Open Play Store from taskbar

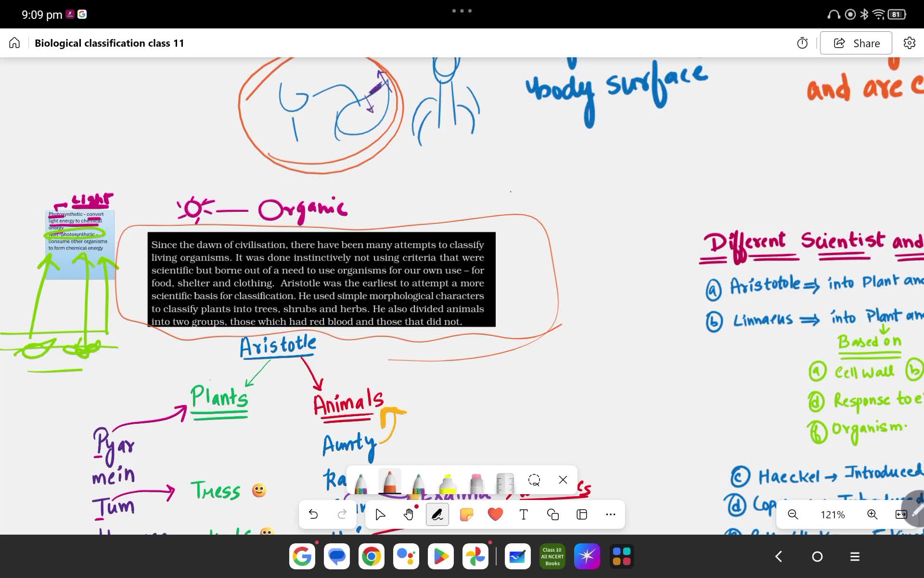(441, 556)
